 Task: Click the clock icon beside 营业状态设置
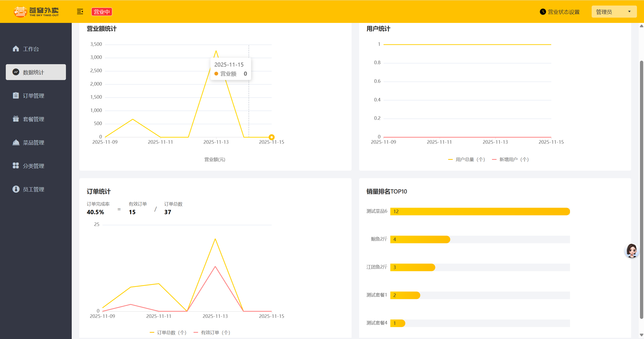click(x=543, y=12)
